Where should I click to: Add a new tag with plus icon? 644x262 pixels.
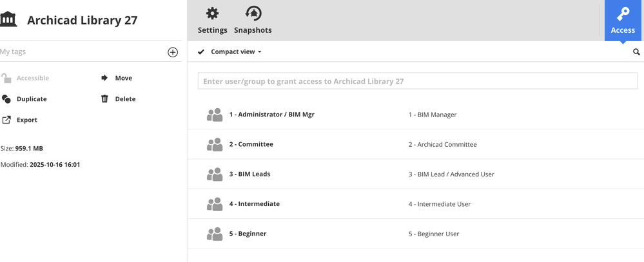coord(173,52)
